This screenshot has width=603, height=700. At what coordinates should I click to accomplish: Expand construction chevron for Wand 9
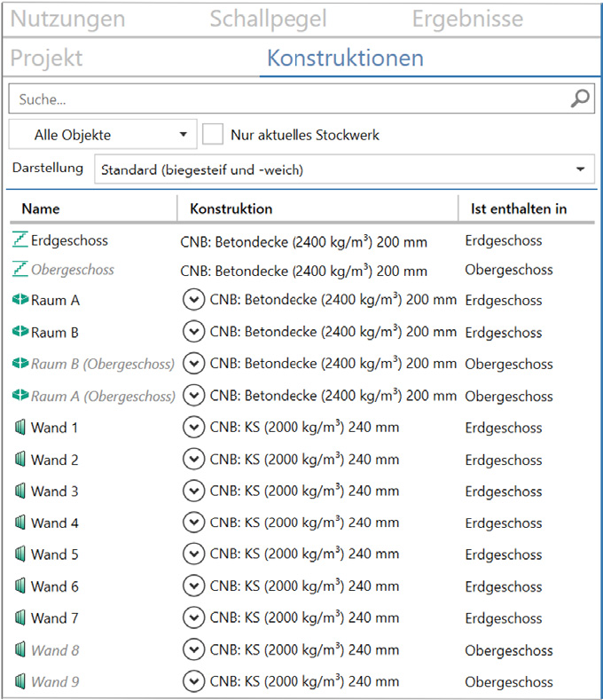point(193,681)
